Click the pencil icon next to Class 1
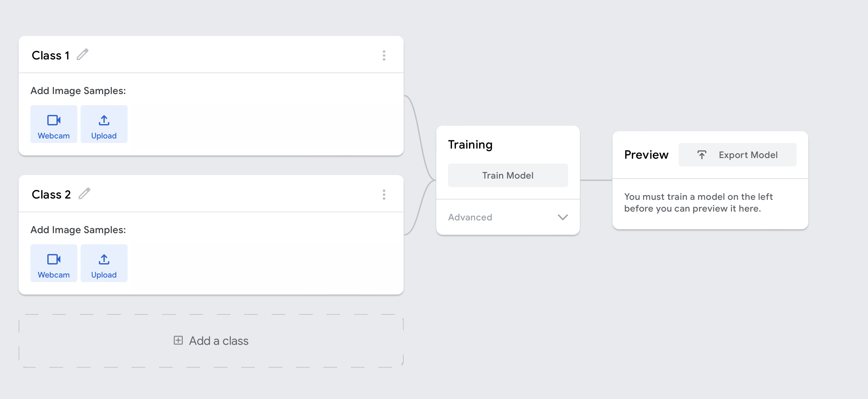Viewport: 868px width, 399px height. click(83, 54)
